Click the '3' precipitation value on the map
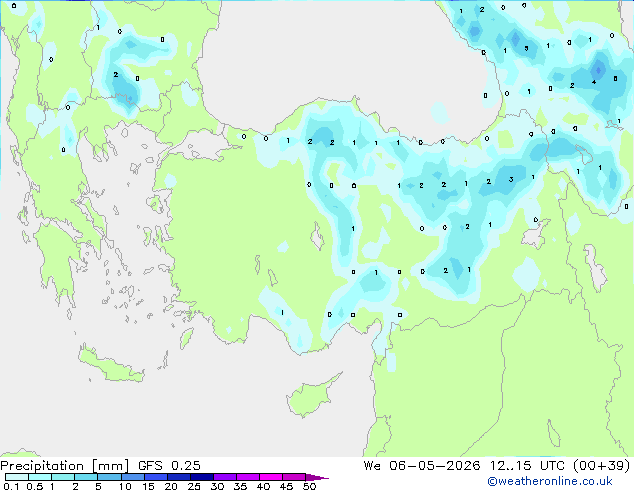 pos(511,179)
